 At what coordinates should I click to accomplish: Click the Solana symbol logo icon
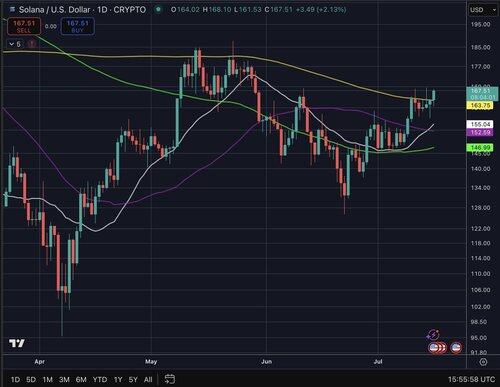pos(12,10)
